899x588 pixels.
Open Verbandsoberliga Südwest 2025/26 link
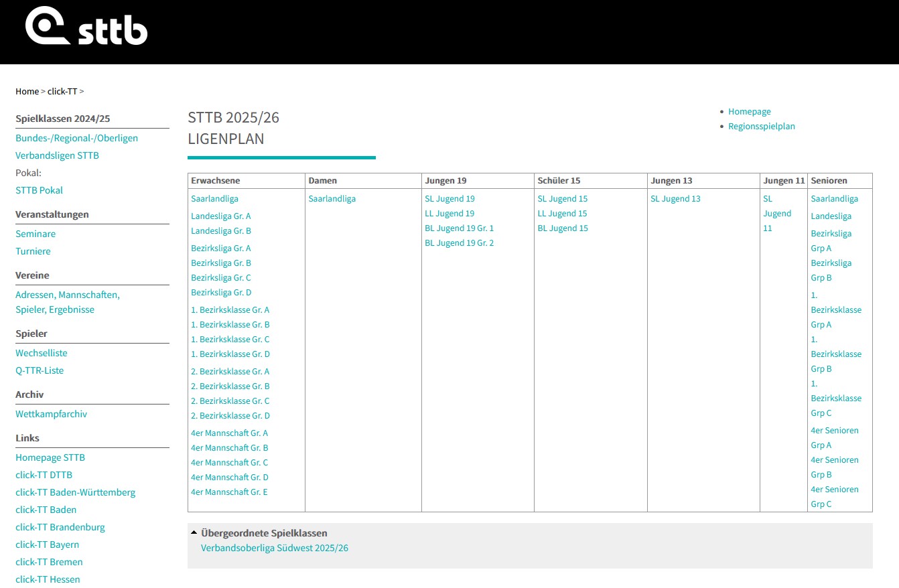point(274,548)
